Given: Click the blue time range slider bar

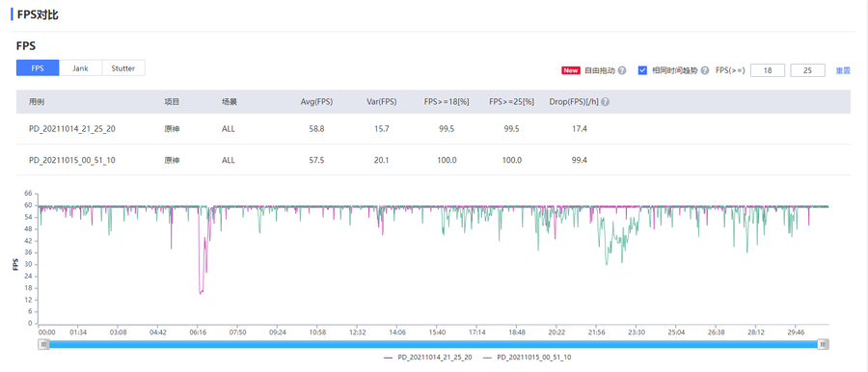Looking at the screenshot, I should click(x=433, y=344).
